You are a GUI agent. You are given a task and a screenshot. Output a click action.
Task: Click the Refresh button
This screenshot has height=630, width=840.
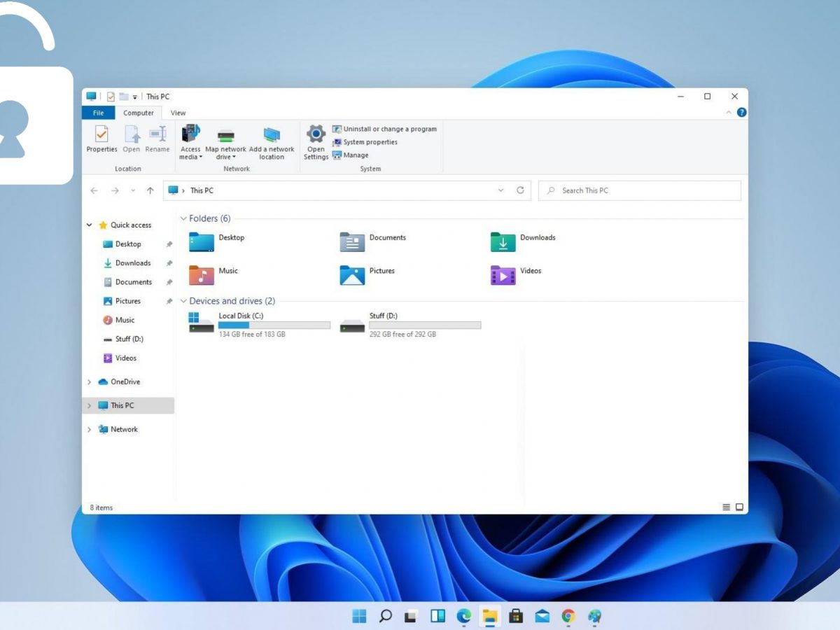pyautogui.click(x=520, y=190)
